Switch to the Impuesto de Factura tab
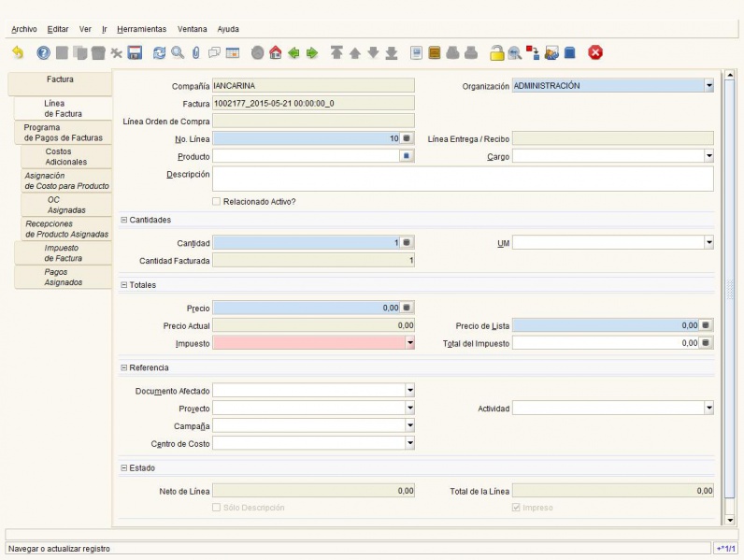The width and height of the screenshot is (744, 560). 64,253
